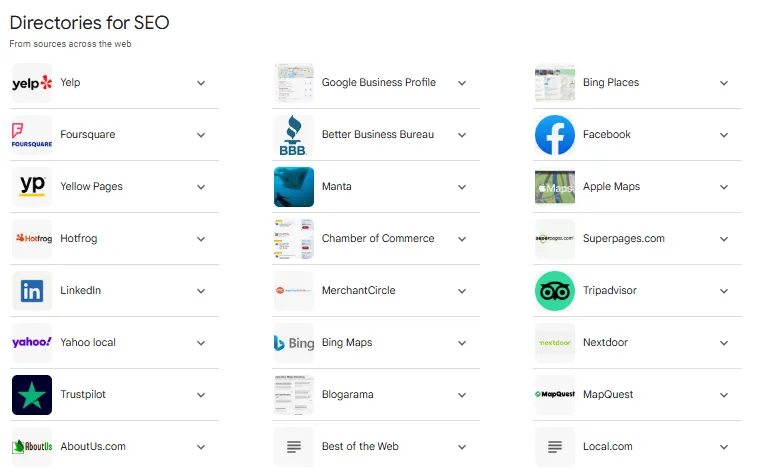The height and width of the screenshot is (472, 760).
Task: Expand the Bing Places chevron
Action: pos(724,83)
